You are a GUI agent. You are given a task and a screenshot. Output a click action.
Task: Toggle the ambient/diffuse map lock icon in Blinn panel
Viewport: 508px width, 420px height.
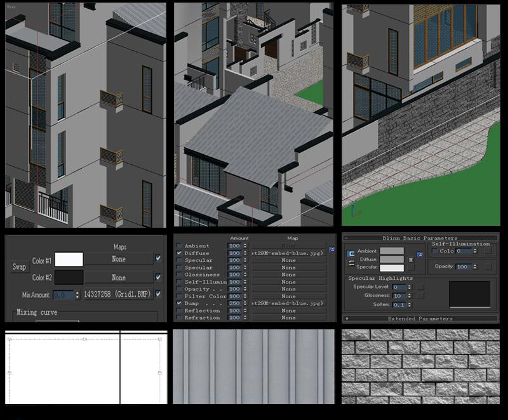[420, 254]
